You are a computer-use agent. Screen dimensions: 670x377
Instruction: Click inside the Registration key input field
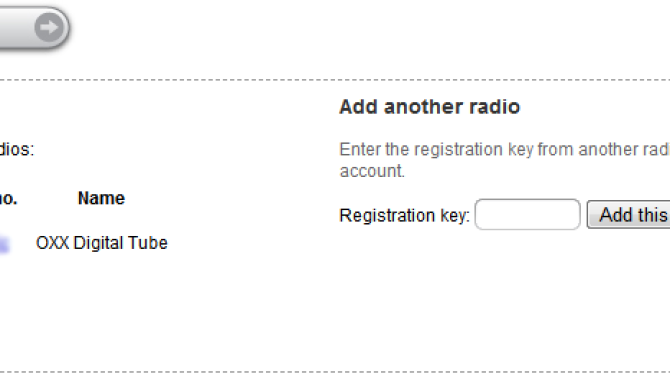pos(527,214)
